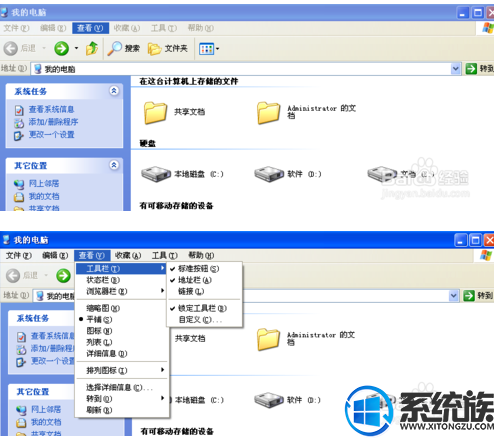Click the 文件夹 folders icon in upper window
494x439 pixels.
(154, 49)
